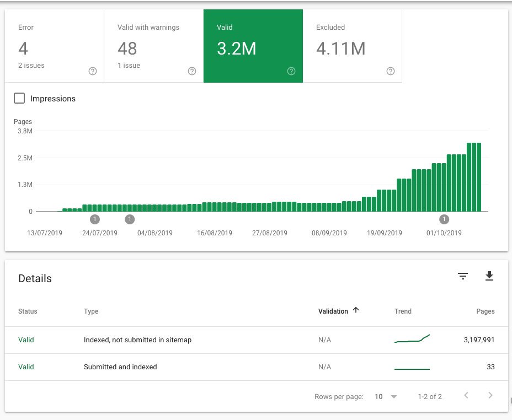Click the '2 issues' text on Error card
Screen dimensions: 512x420
point(31,65)
